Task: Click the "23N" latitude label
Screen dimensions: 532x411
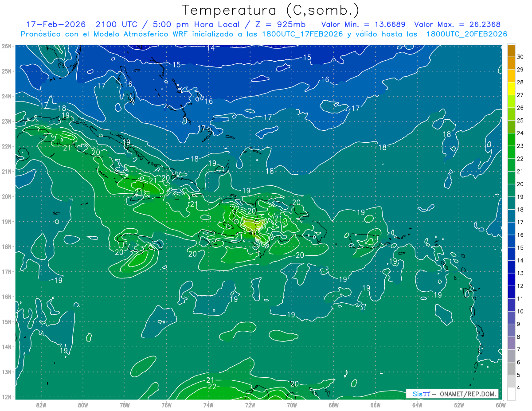Action: (7, 121)
